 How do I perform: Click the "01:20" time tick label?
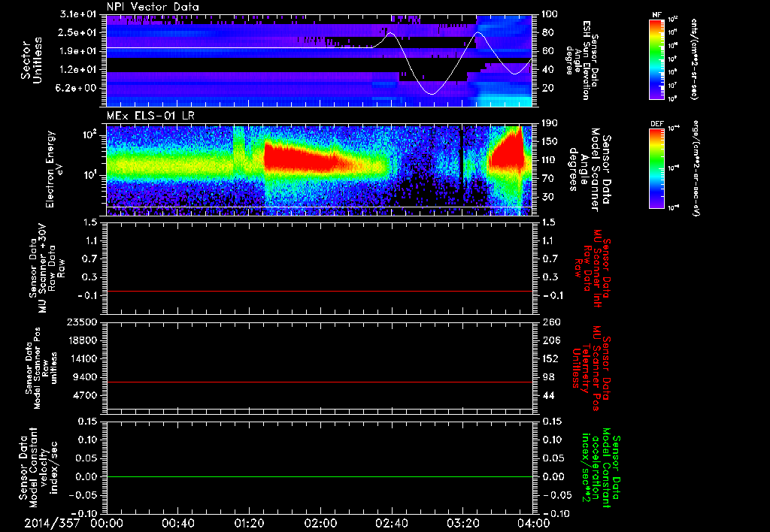[x=248, y=523]
